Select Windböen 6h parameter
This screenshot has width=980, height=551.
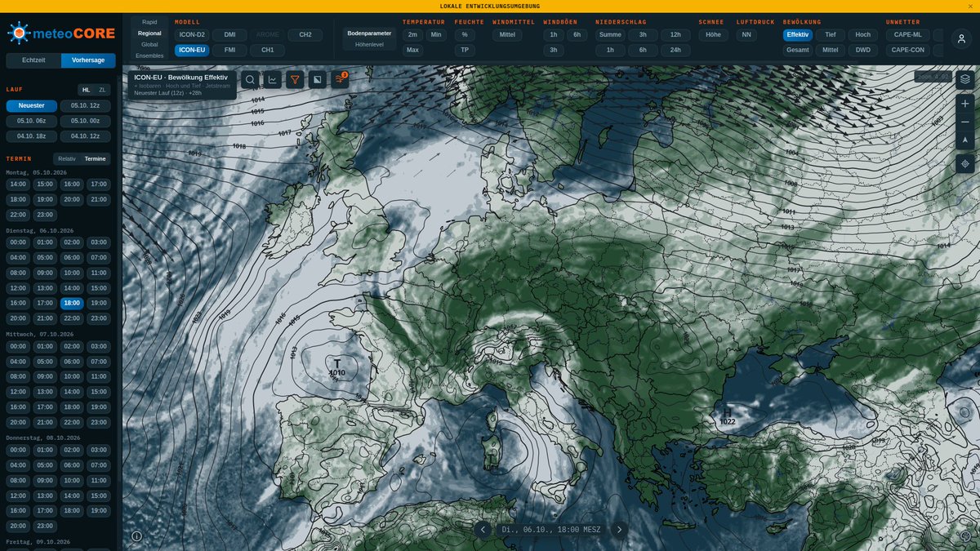point(577,35)
